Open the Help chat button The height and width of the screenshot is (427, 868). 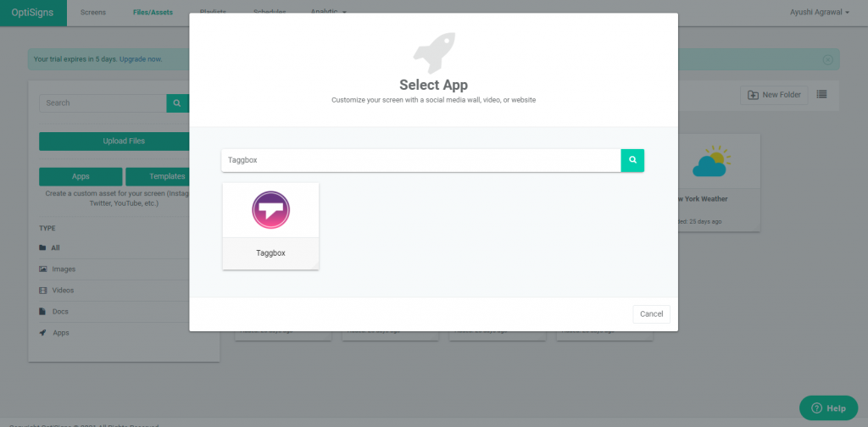tap(829, 408)
